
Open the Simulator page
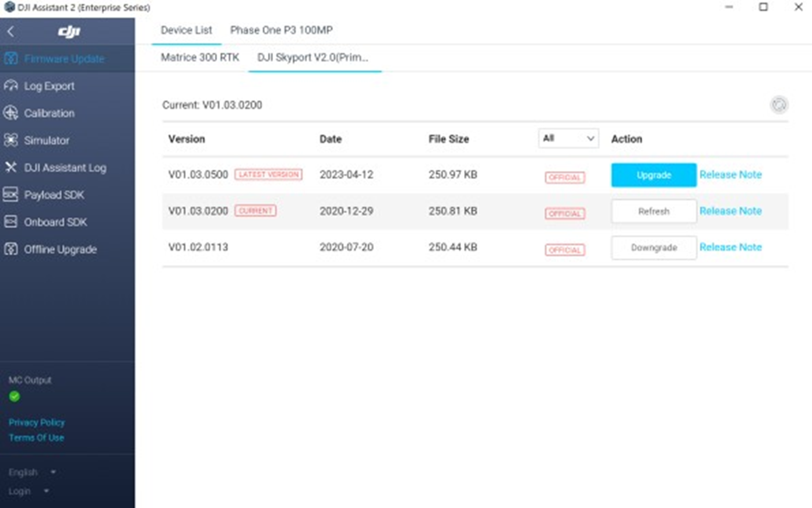tap(67, 140)
